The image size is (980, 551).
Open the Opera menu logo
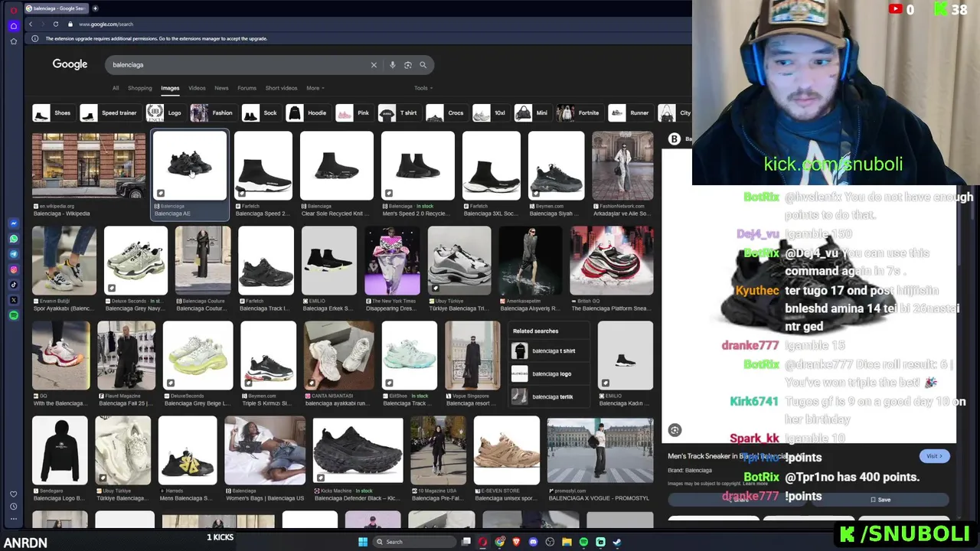[x=14, y=10]
